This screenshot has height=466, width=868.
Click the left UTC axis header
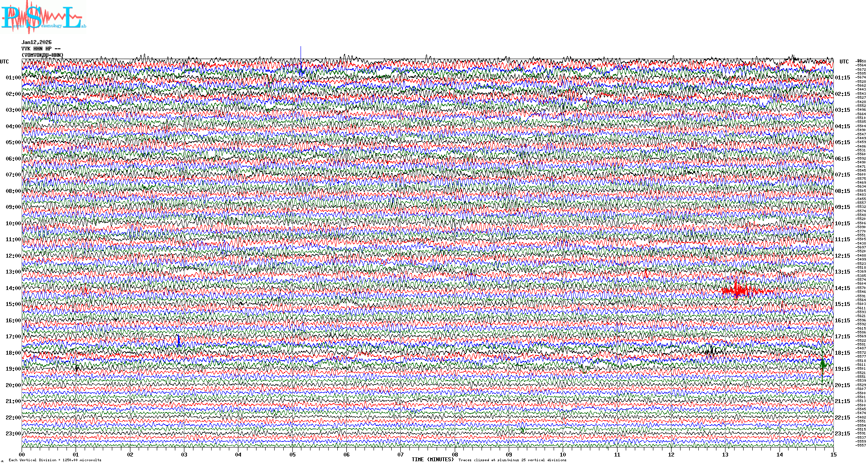click(4, 62)
